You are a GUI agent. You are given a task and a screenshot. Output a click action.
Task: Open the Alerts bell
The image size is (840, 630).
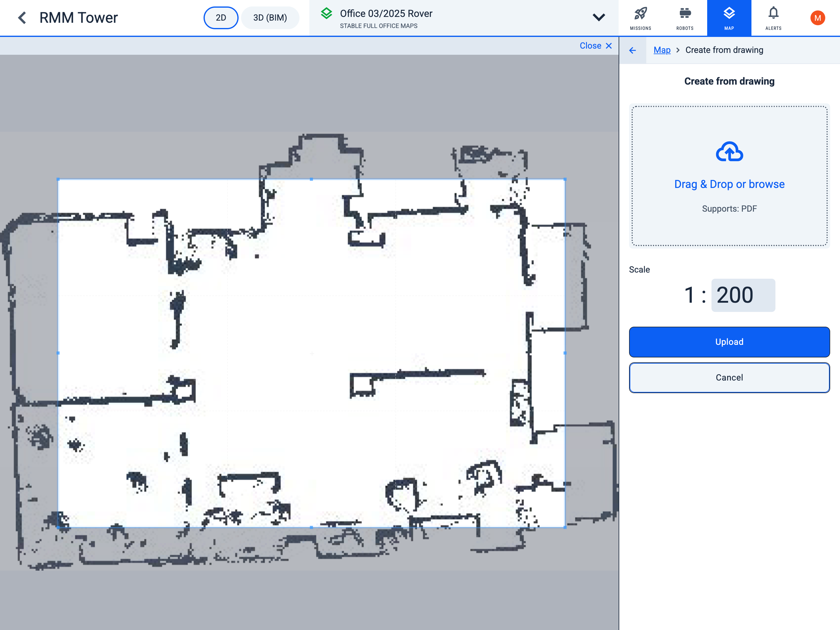pyautogui.click(x=773, y=18)
